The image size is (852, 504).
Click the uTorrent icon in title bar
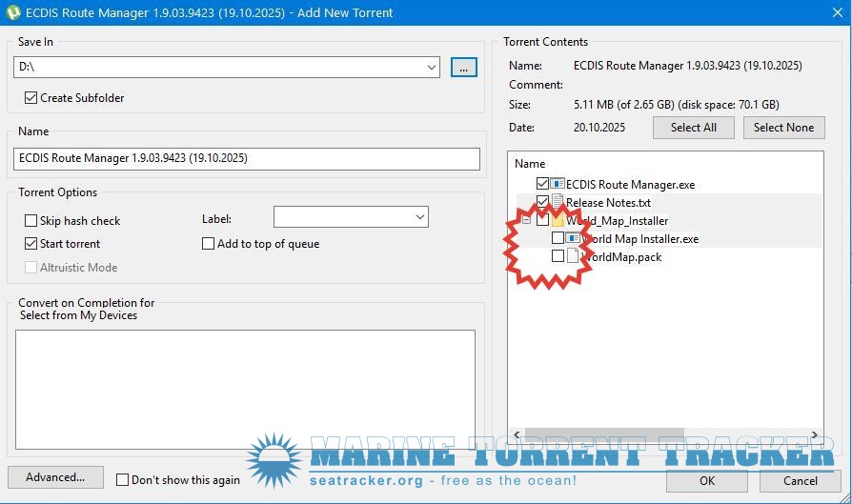pyautogui.click(x=13, y=12)
